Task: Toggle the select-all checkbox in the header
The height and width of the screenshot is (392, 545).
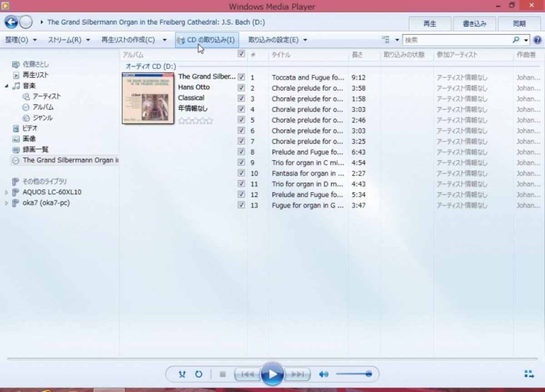Action: coord(241,54)
